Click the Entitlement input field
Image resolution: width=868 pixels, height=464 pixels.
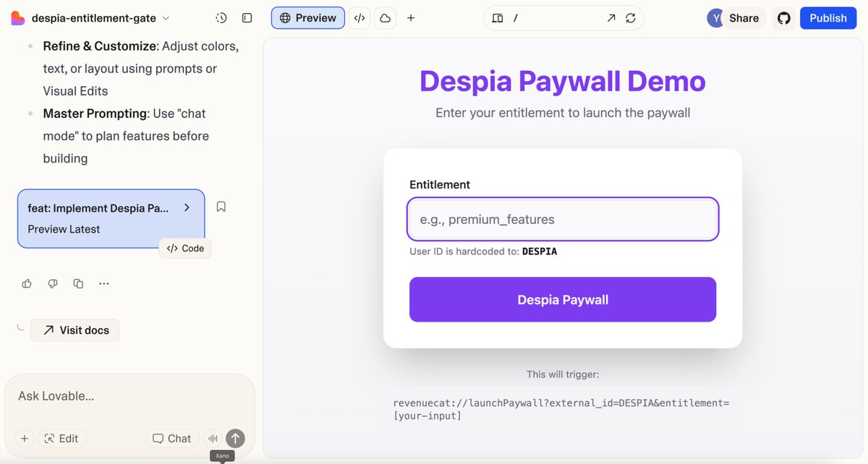pos(563,219)
